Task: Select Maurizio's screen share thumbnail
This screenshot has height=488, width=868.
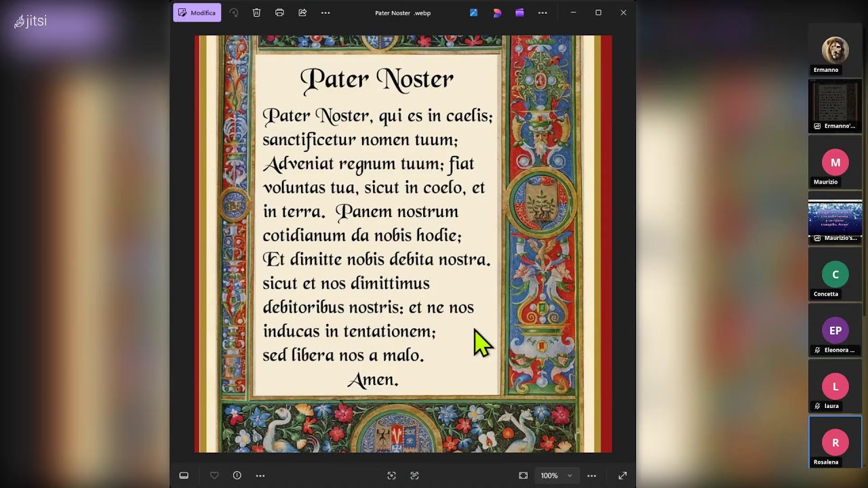Action: (835, 218)
